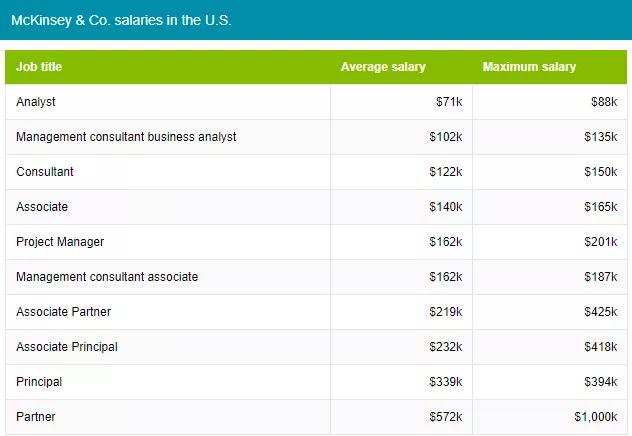Click the Average salary column header
632x436 pixels.
click(383, 67)
